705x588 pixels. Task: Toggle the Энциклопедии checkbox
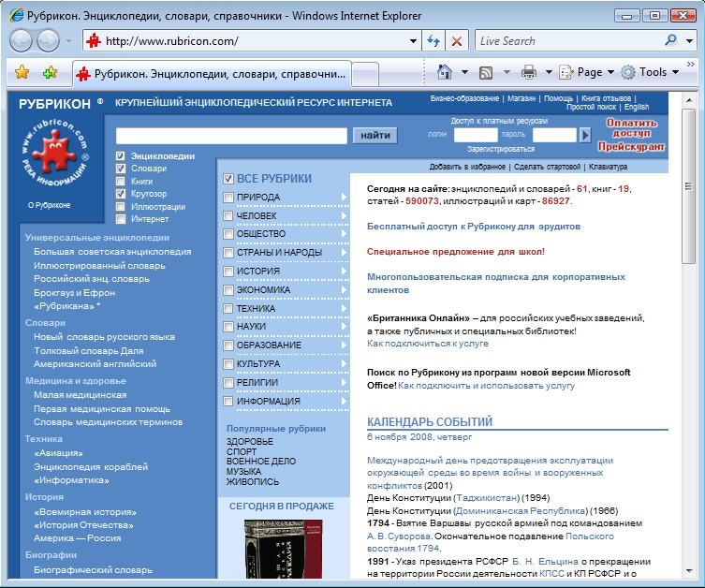click(120, 156)
